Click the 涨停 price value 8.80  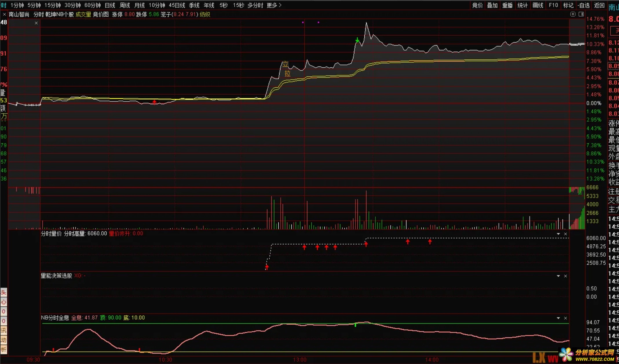[129, 14]
